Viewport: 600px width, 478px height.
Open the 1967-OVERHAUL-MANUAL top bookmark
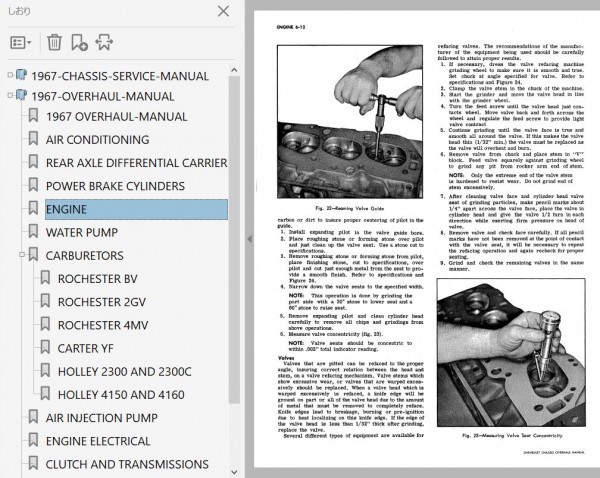click(x=103, y=96)
